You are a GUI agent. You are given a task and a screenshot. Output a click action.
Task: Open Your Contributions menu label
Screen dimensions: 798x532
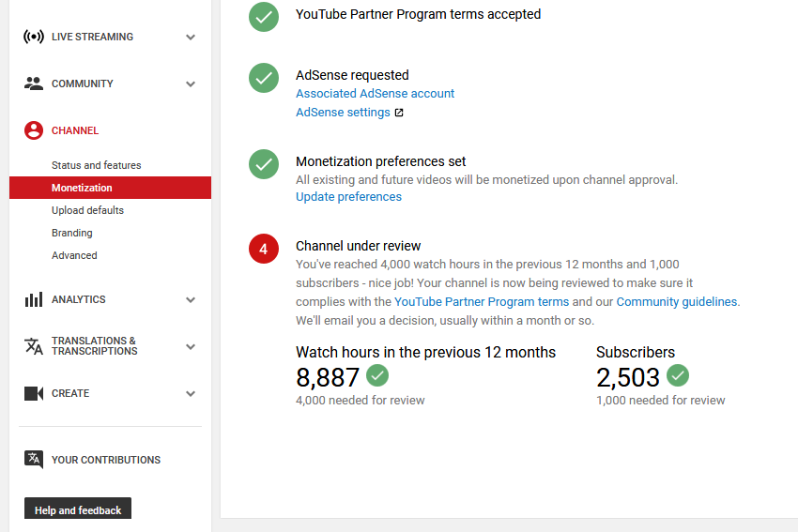pos(106,460)
